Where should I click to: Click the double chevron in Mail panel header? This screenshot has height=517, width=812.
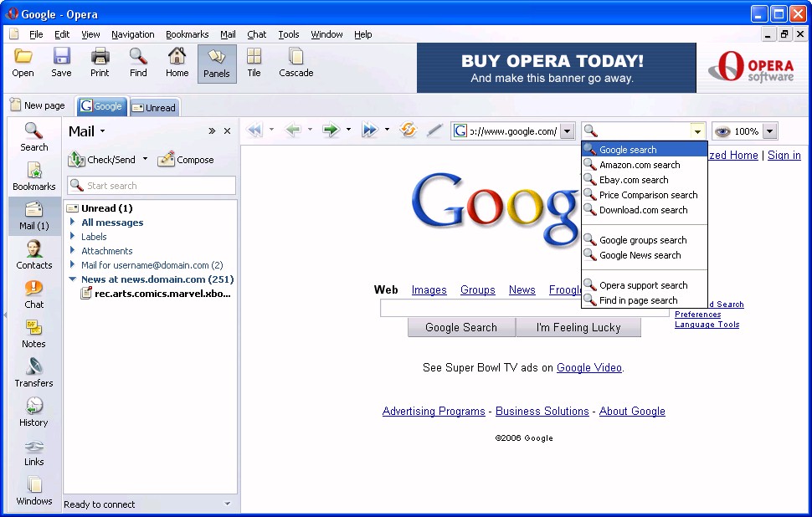coord(211,131)
